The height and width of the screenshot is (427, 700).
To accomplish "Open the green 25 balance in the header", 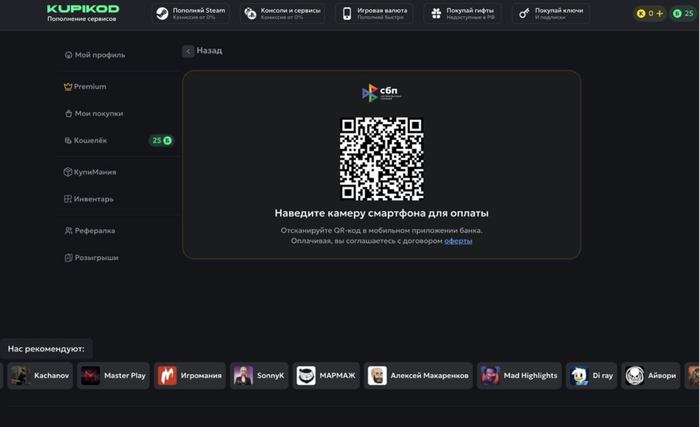I will [682, 14].
